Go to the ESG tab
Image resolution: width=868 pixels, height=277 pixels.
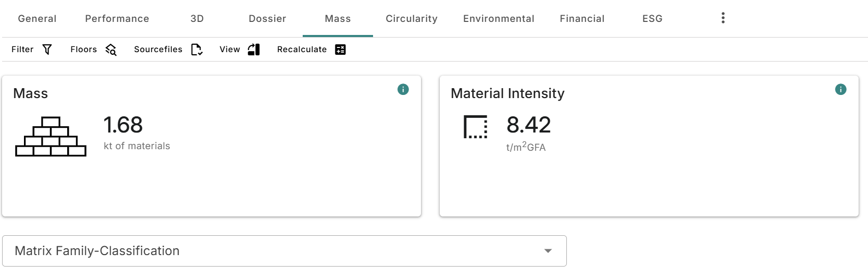click(652, 19)
